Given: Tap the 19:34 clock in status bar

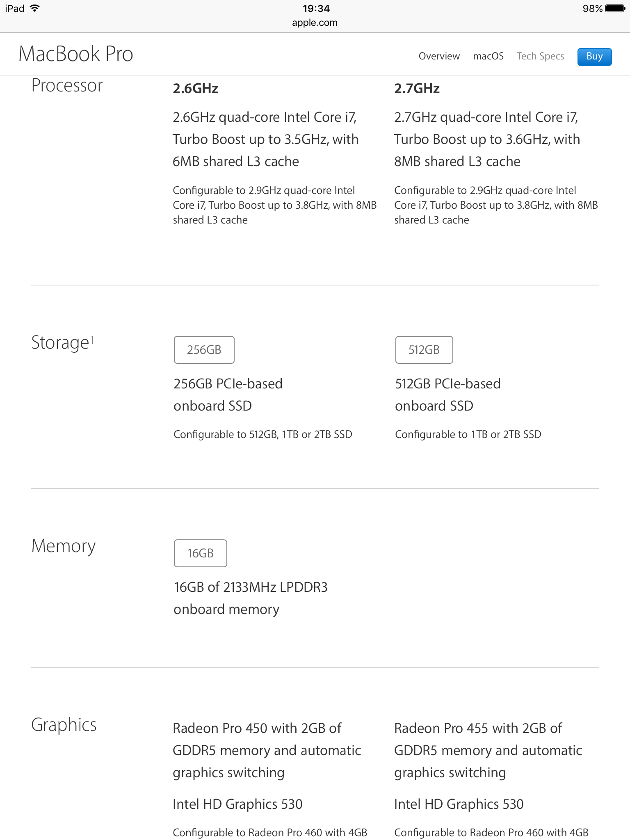Looking at the screenshot, I should click(316, 8).
